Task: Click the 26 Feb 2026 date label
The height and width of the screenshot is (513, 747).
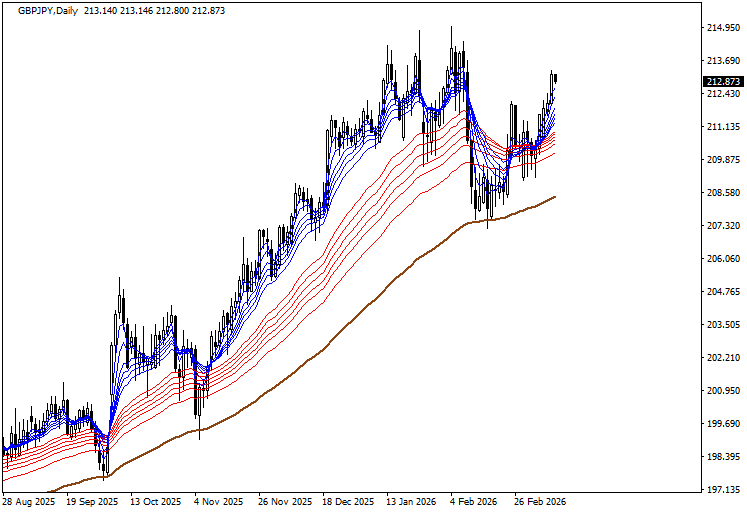Action: (x=538, y=501)
